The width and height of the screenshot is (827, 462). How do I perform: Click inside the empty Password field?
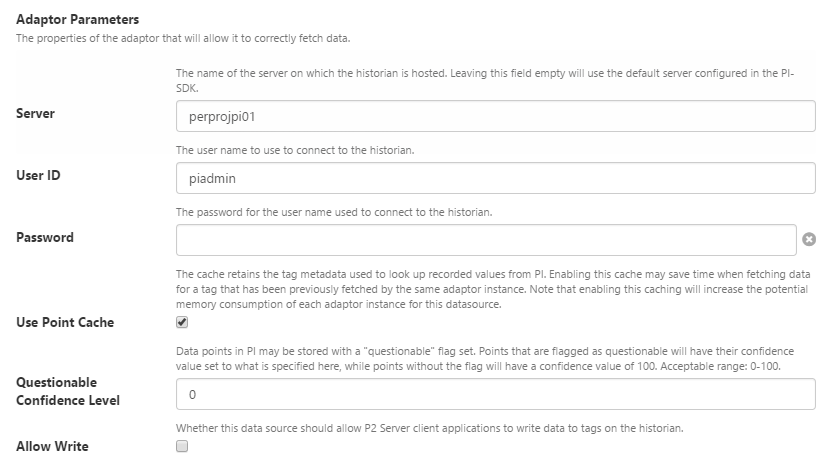coord(486,240)
